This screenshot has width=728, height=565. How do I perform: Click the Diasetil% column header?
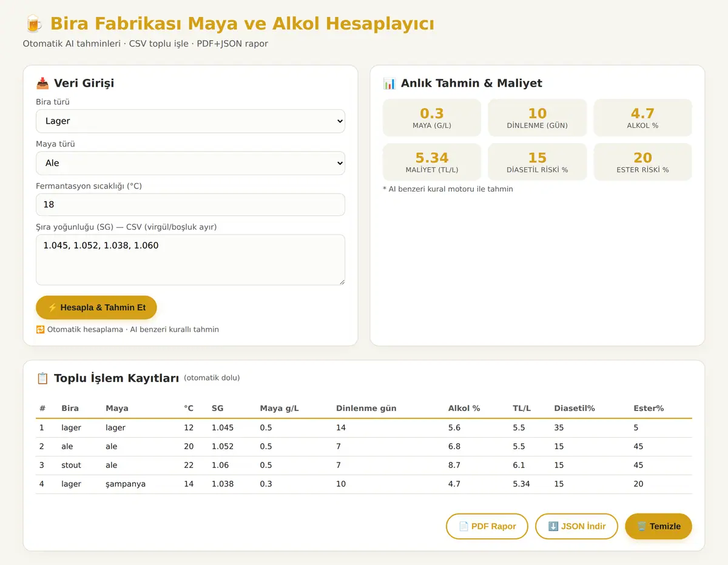click(x=575, y=409)
